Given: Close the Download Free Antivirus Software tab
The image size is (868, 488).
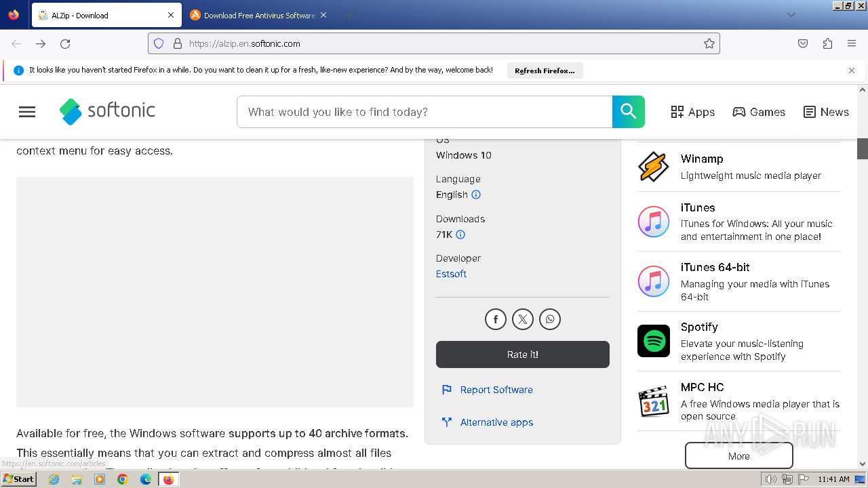Looking at the screenshot, I should click(x=323, y=15).
